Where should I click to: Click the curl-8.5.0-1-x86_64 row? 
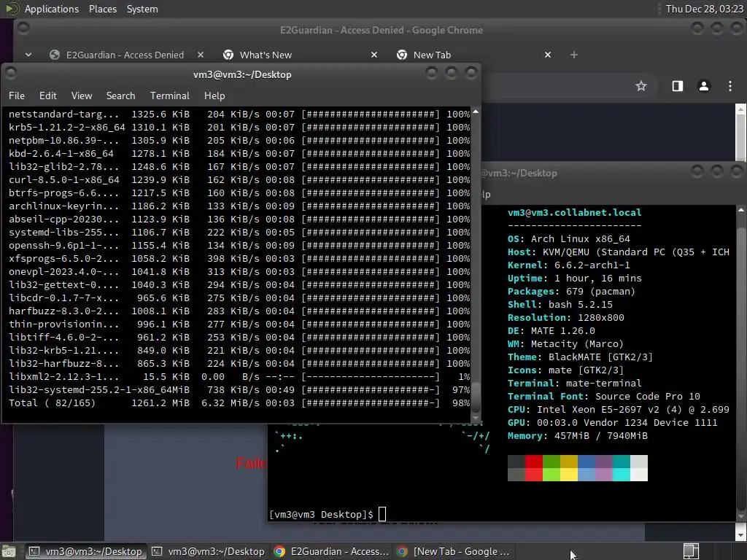click(x=239, y=180)
